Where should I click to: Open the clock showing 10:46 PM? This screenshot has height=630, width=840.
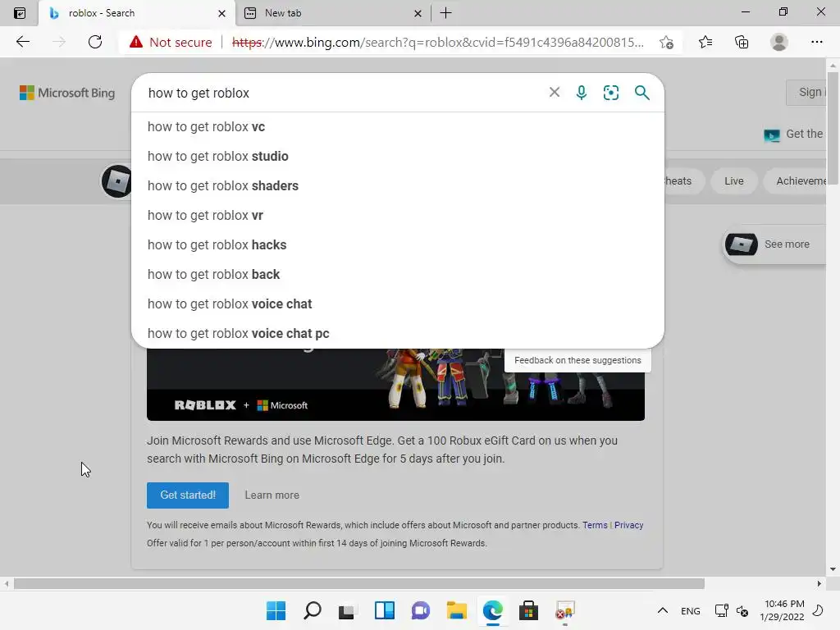coord(782,610)
